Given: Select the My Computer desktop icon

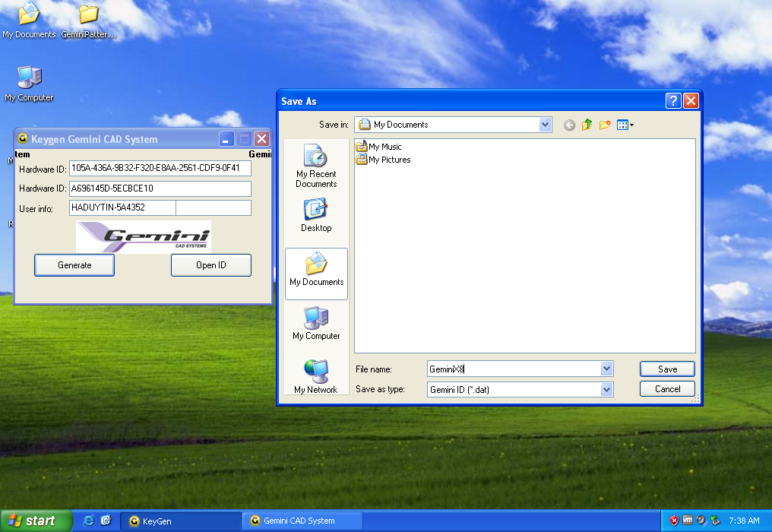Looking at the screenshot, I should point(29,84).
